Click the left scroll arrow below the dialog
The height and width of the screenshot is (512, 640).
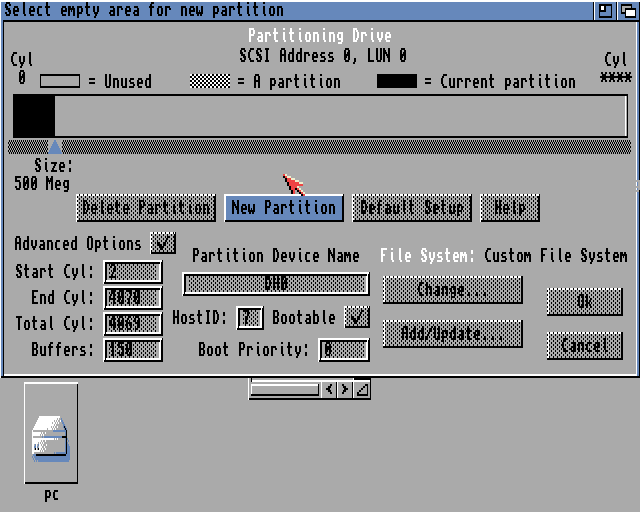(x=329, y=389)
